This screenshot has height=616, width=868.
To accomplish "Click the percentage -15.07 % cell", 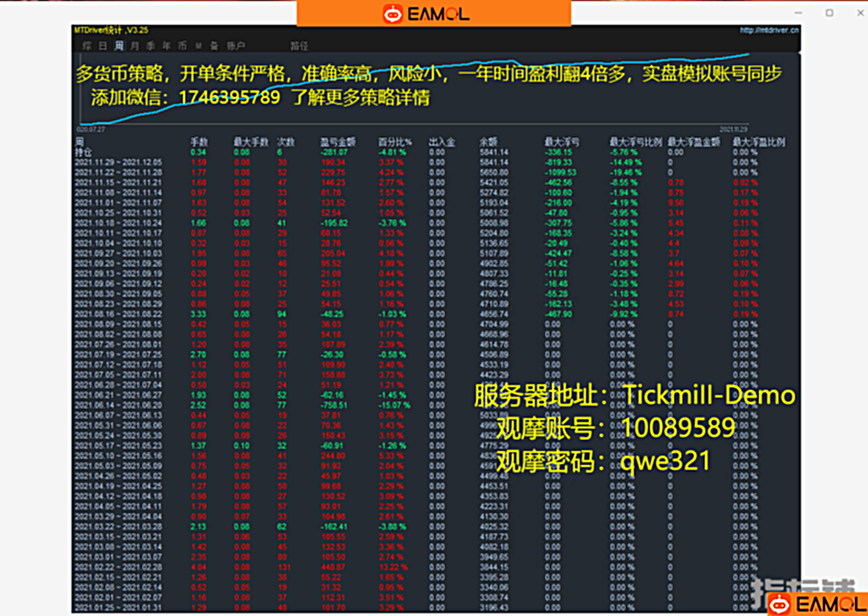I will tap(395, 405).
